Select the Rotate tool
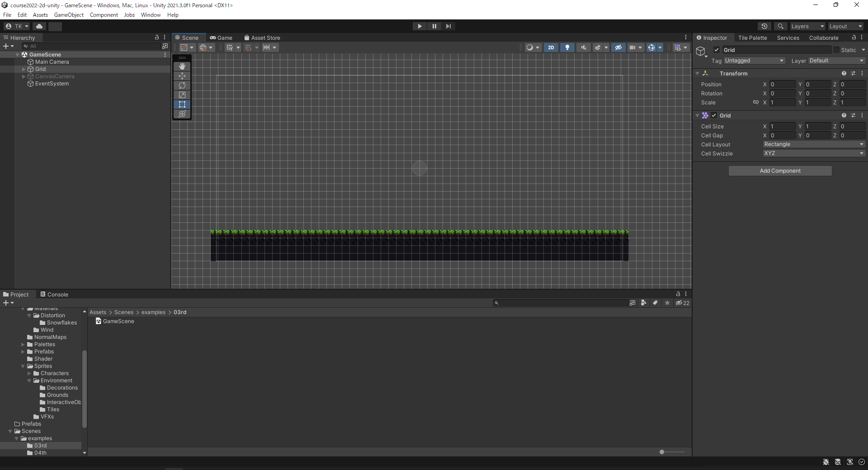 [182, 85]
